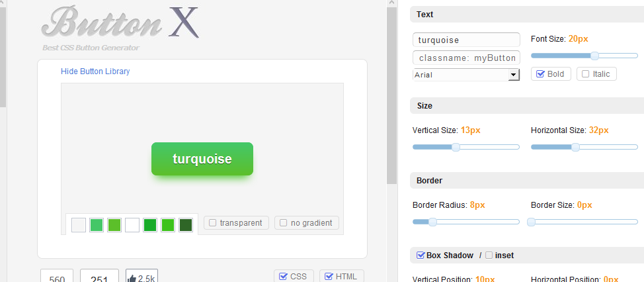Click the Font Size slider handle
This screenshot has height=282, width=644.
pyautogui.click(x=594, y=56)
